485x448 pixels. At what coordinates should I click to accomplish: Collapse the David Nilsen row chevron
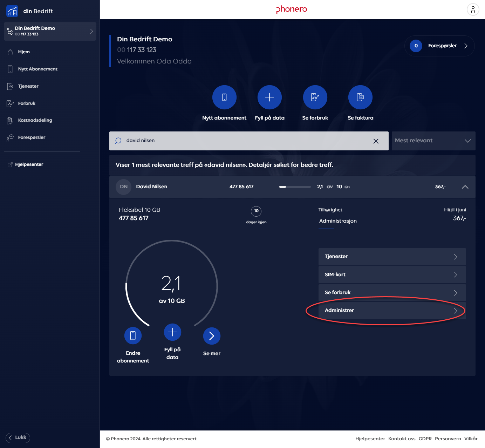pyautogui.click(x=465, y=187)
